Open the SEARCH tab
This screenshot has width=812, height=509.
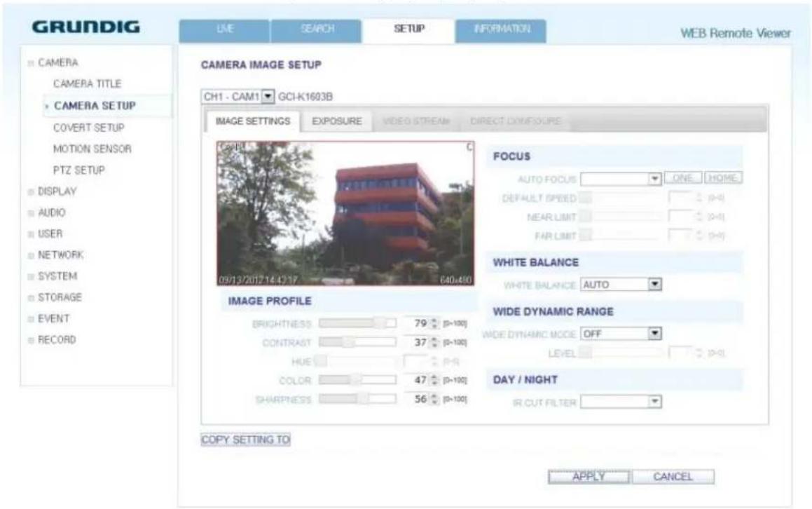point(316,30)
